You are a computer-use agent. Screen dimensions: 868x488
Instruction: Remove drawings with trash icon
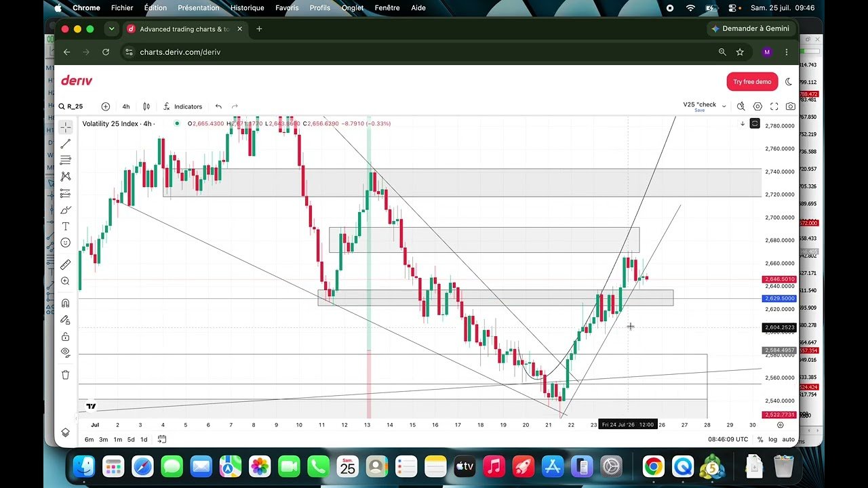tap(66, 374)
